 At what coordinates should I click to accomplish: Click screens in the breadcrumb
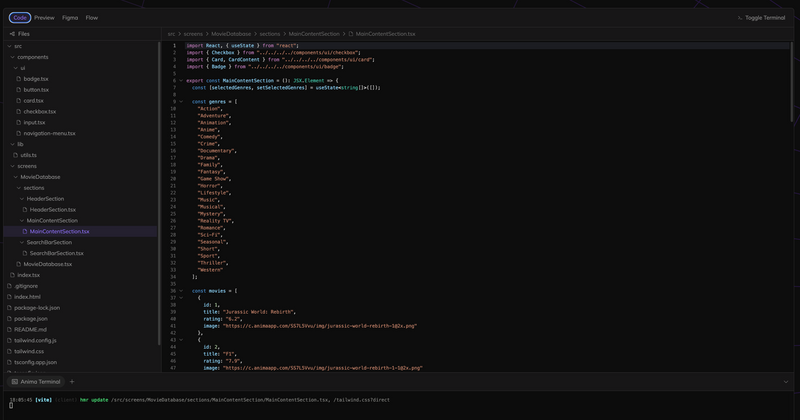point(193,34)
